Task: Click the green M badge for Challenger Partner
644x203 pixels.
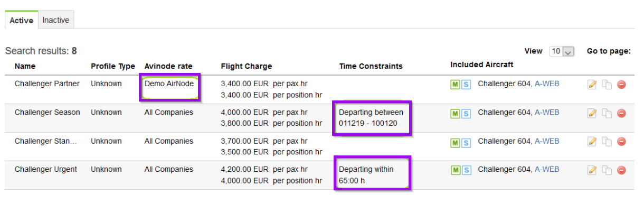Action: click(455, 85)
